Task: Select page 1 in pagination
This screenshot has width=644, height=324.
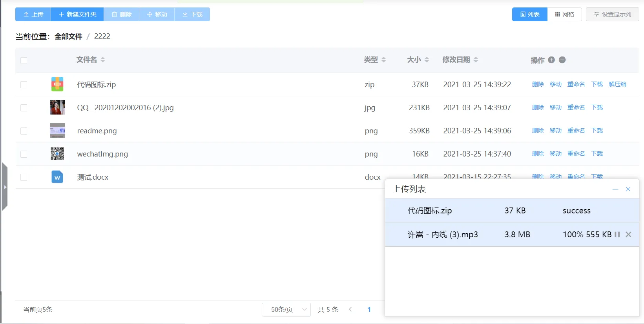Action: (x=369, y=309)
